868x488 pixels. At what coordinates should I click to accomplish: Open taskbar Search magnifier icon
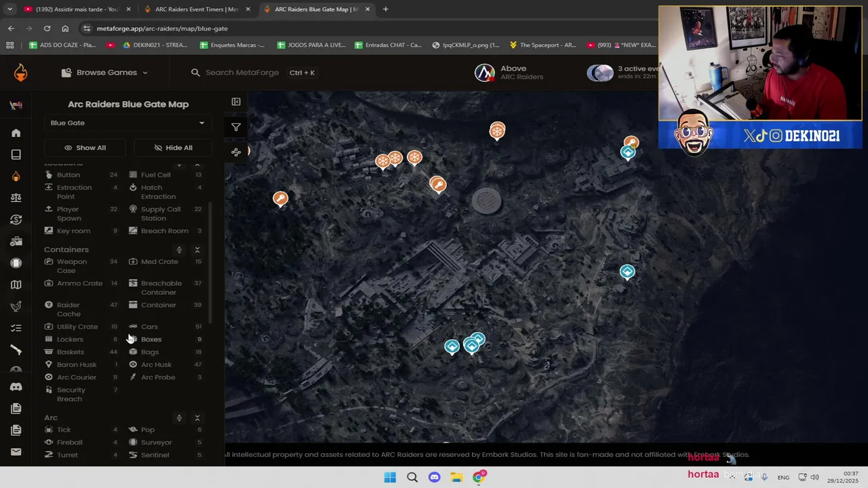(x=412, y=477)
